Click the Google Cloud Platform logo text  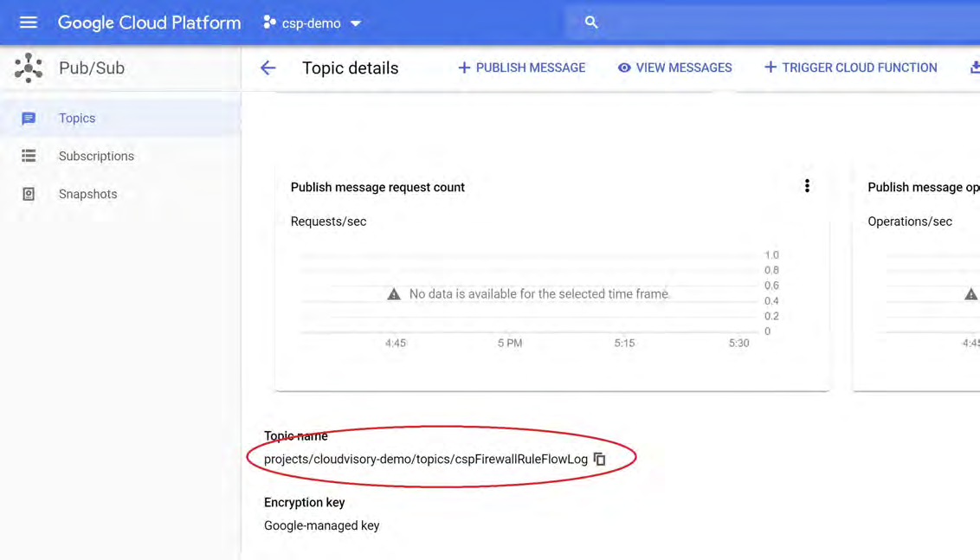click(150, 23)
